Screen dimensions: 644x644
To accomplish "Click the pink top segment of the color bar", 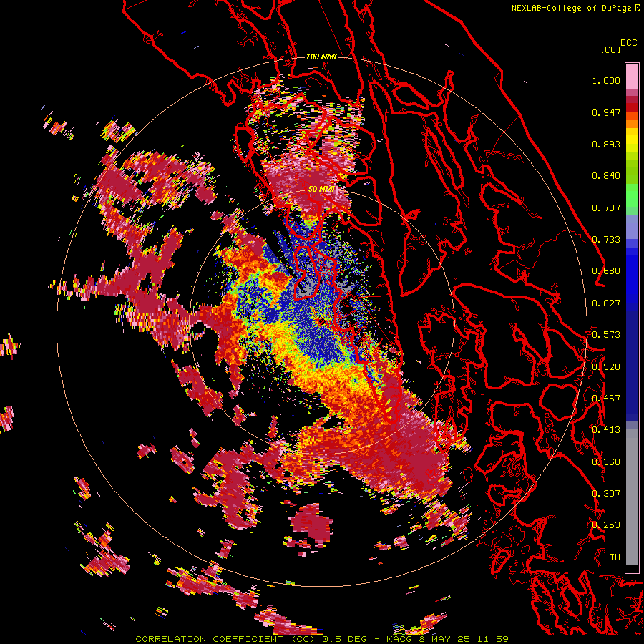I will [632, 76].
